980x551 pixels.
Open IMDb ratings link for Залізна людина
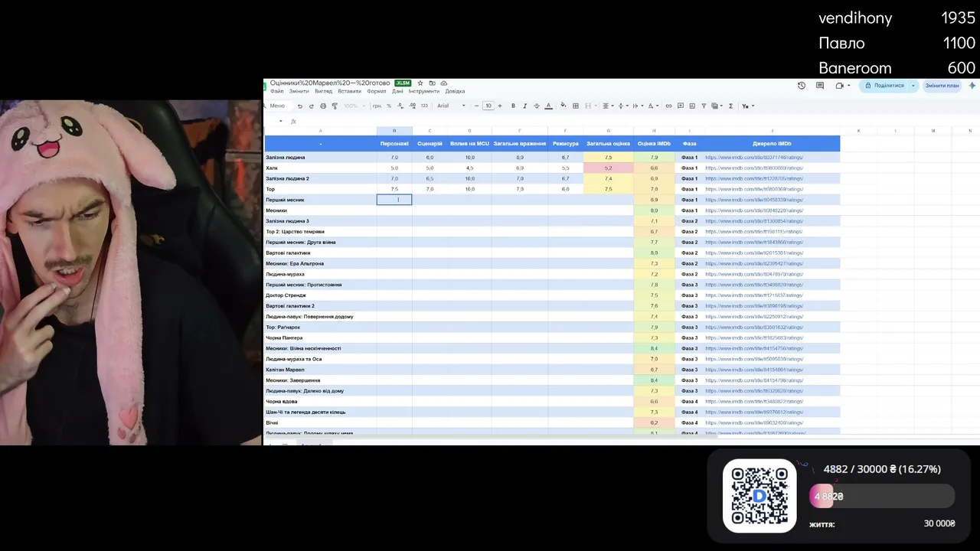(x=754, y=158)
